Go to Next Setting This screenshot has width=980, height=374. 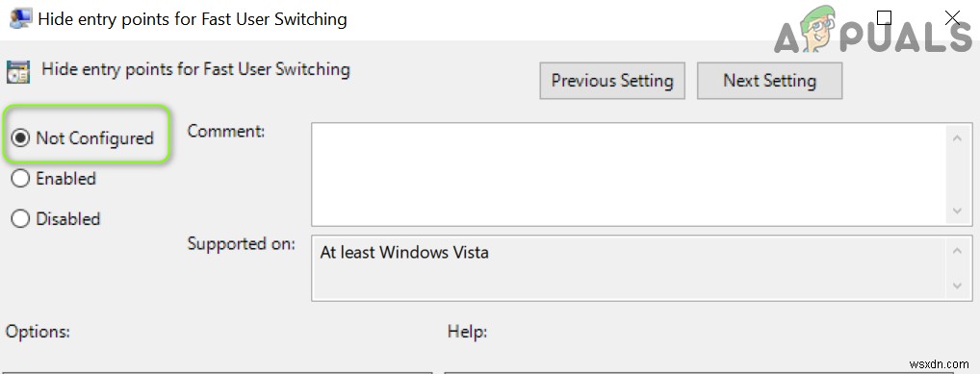[x=769, y=81]
